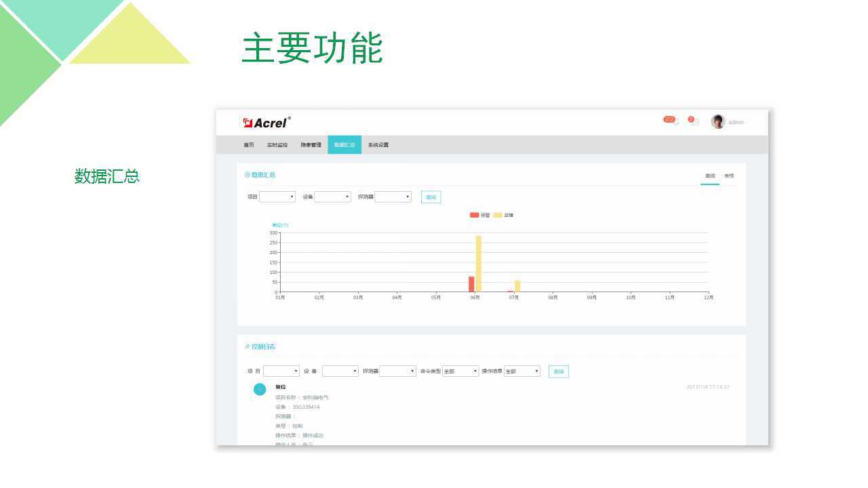868x488 pixels.
Task: Click the 单位(个) chart unit label
Action: pyautogui.click(x=280, y=225)
